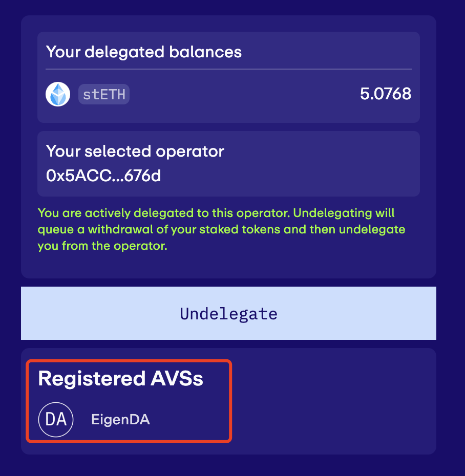Click the phrase you from the operator

[102, 246]
